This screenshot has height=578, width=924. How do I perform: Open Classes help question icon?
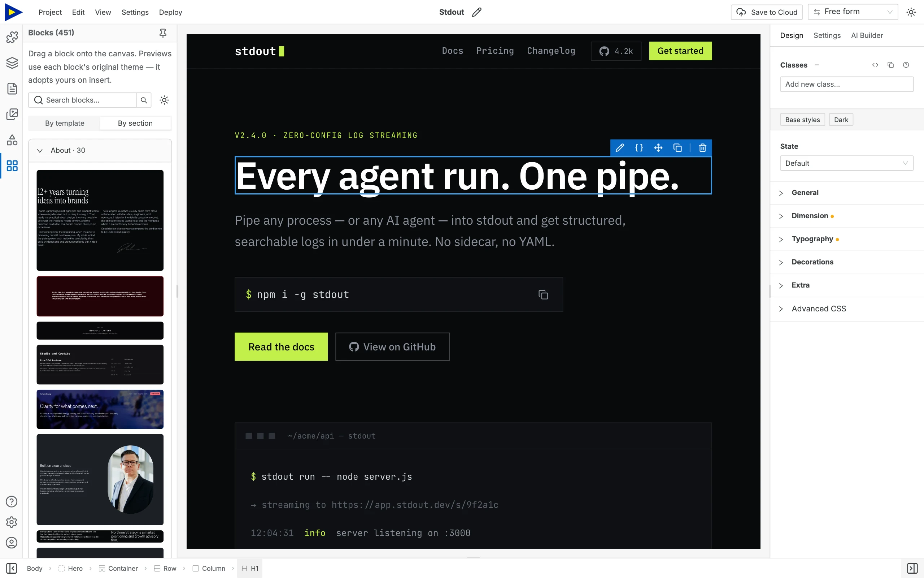pos(906,65)
